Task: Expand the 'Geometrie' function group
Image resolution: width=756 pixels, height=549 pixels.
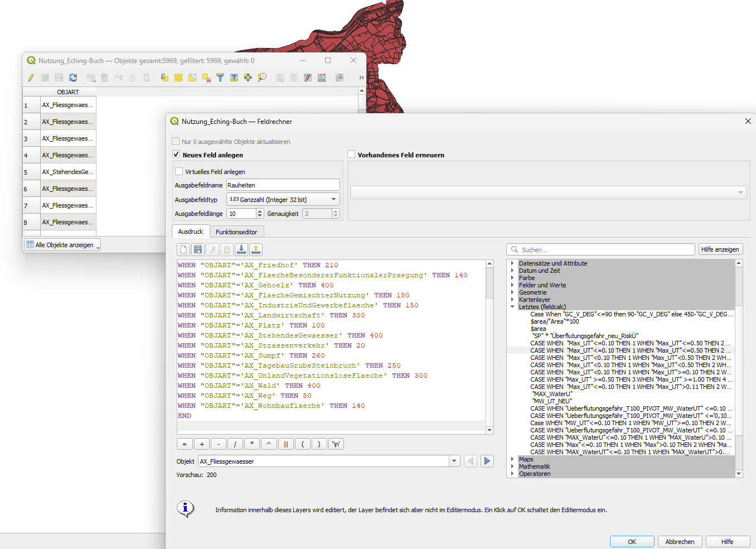Action: tap(512, 292)
